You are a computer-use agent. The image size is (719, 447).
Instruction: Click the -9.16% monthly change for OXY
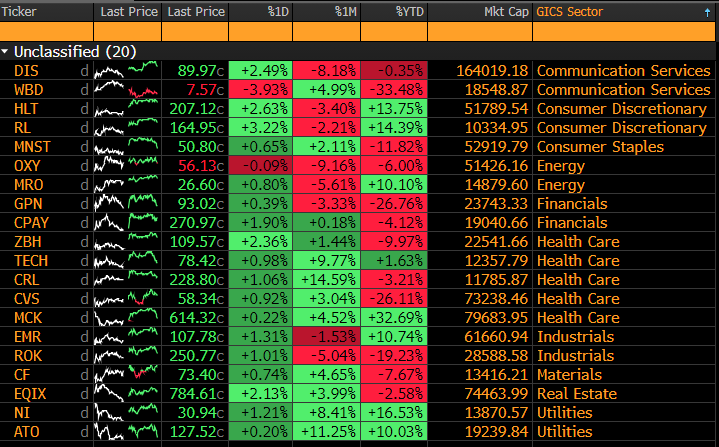(x=327, y=166)
